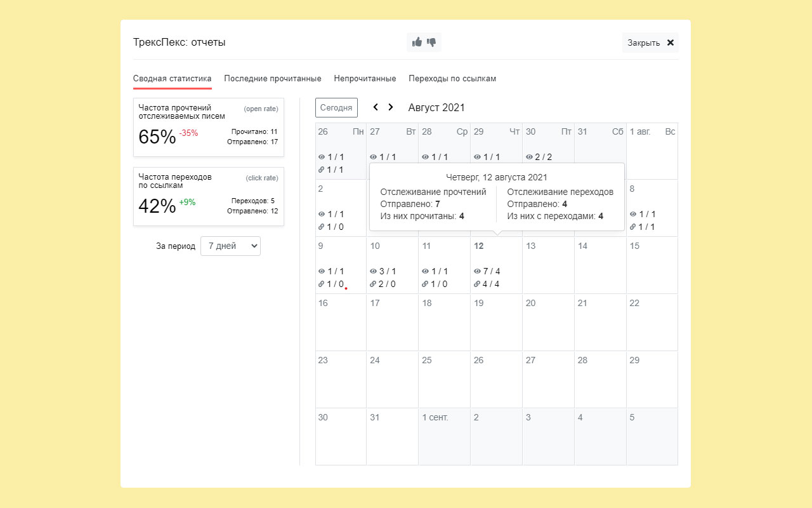Click the Август 2021 month title

point(436,107)
